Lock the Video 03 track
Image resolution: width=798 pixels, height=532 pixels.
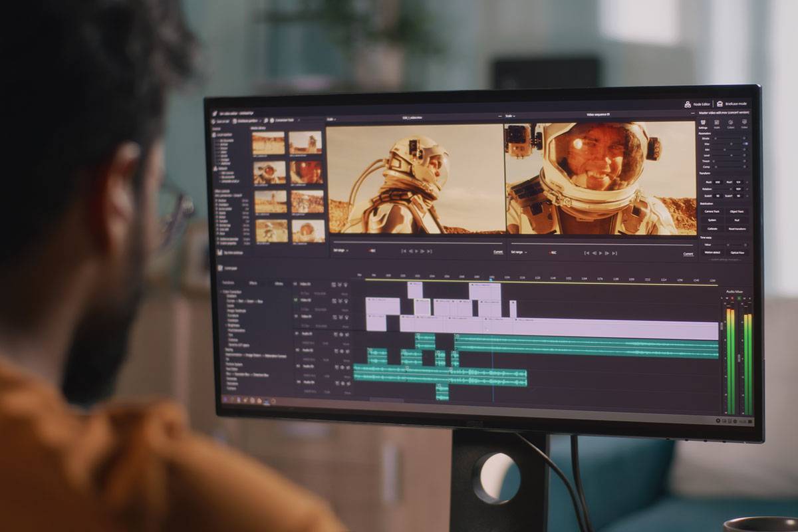pos(334,317)
